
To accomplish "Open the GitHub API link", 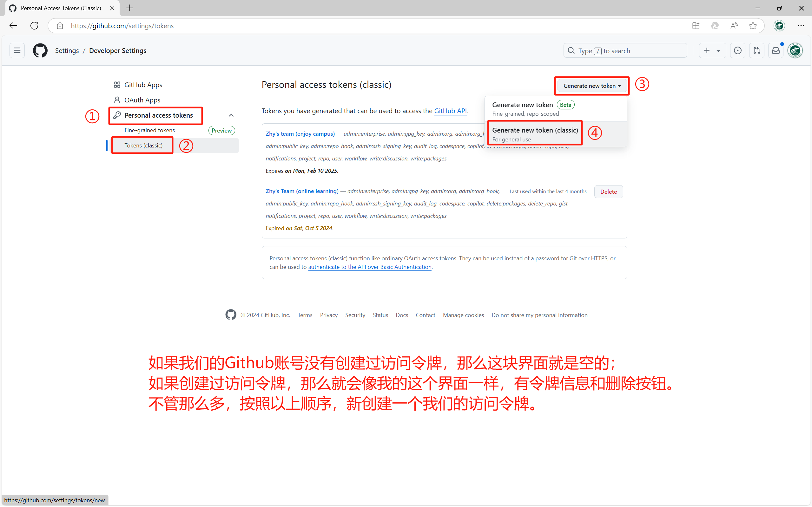I will click(x=450, y=111).
